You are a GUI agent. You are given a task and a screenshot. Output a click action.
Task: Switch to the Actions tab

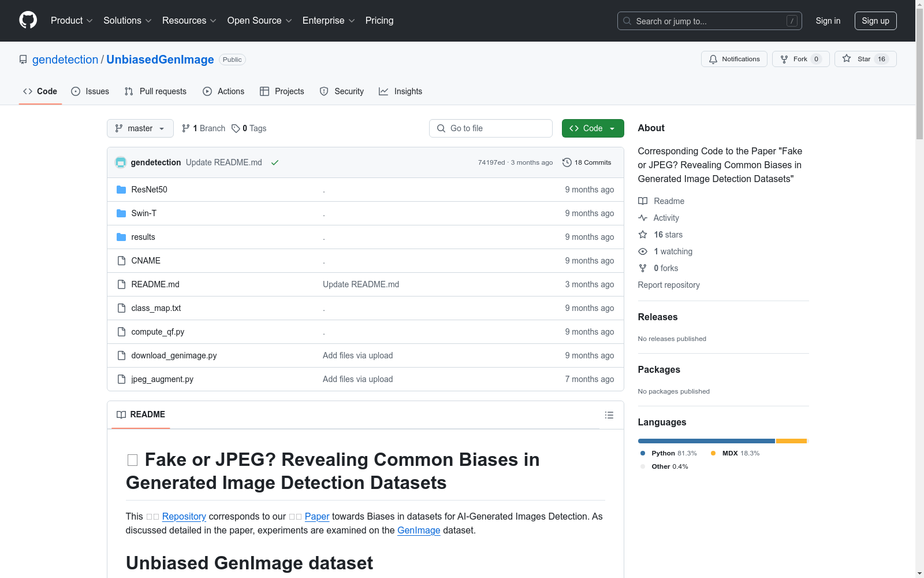tap(223, 91)
